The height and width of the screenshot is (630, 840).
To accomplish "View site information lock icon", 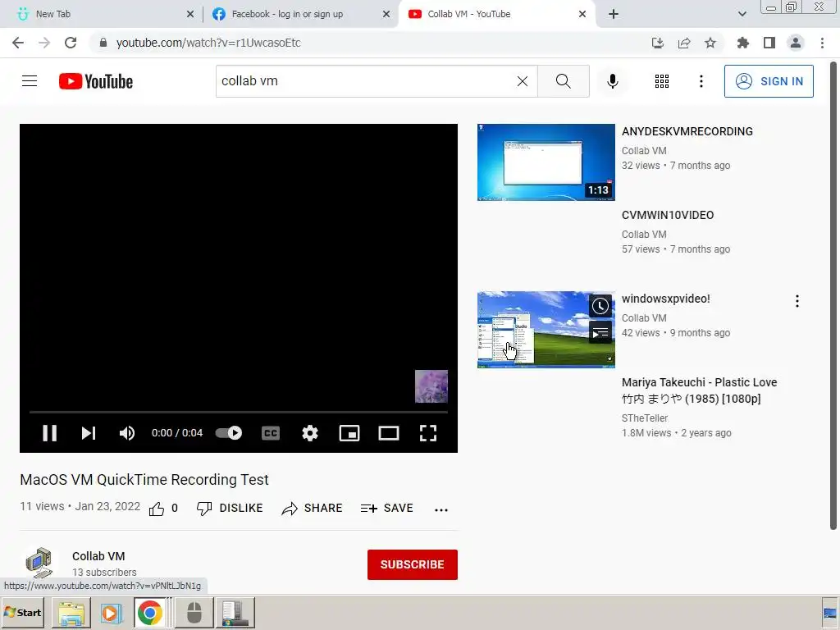I will [x=103, y=43].
